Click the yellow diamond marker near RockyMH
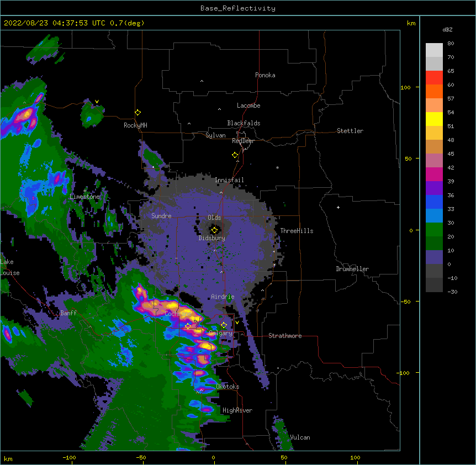This screenshot has width=476, height=465. coord(138,113)
